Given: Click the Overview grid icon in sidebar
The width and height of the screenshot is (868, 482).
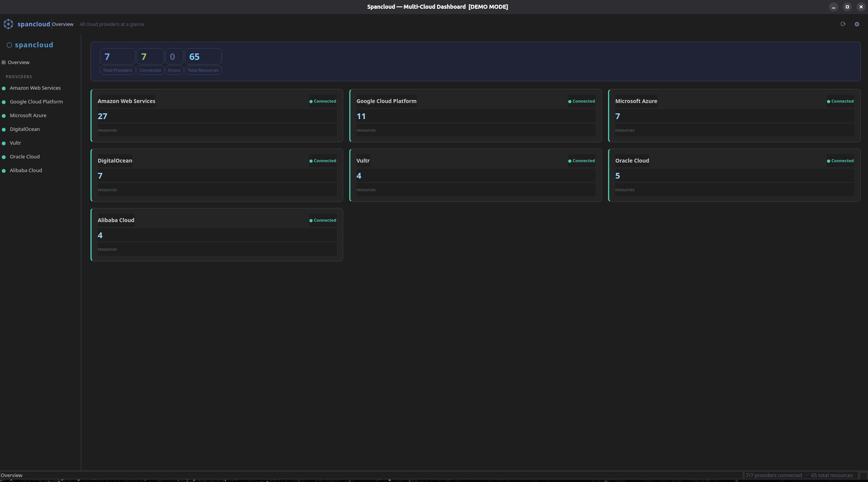Looking at the screenshot, I should 3,62.
